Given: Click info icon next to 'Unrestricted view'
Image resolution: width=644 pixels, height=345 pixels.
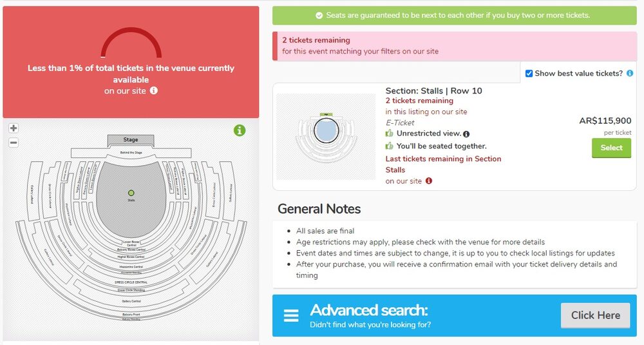Looking at the screenshot, I should coord(466,134).
